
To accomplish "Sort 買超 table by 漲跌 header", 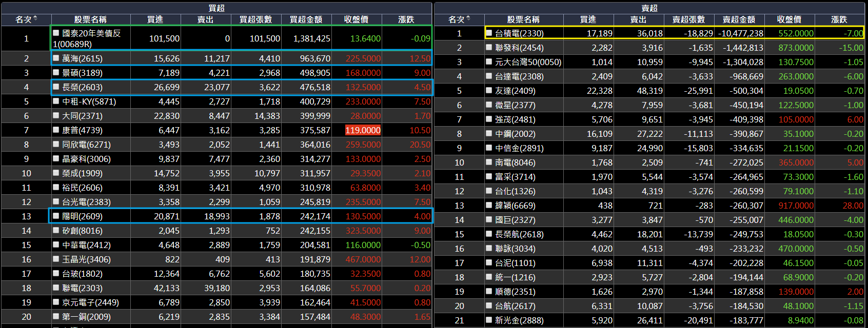I will (406, 19).
